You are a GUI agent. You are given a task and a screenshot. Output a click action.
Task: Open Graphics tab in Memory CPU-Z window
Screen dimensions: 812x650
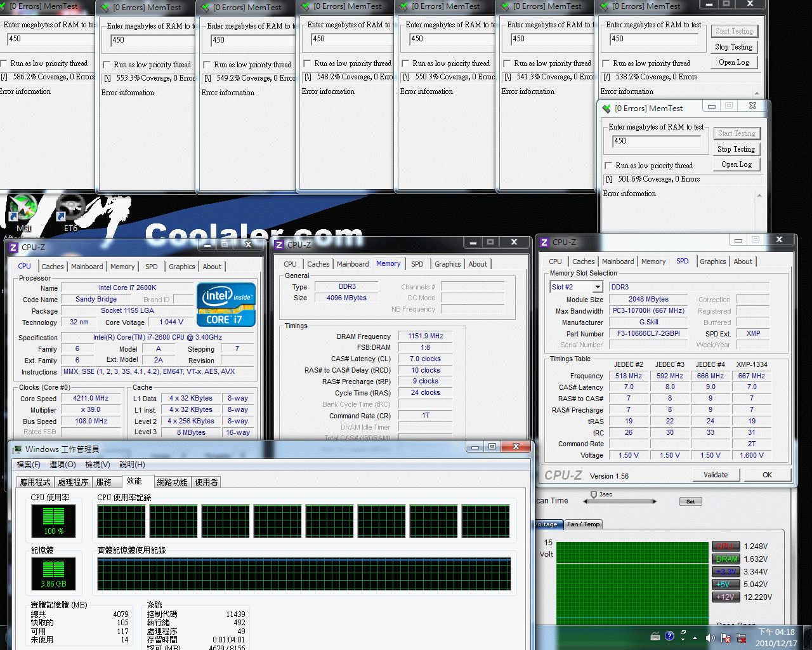[x=448, y=264]
